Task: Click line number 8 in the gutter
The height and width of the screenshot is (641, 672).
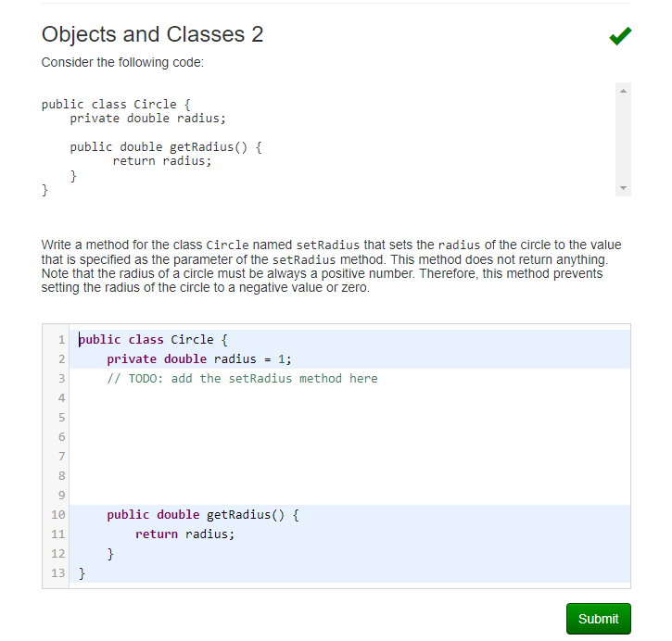Action: (x=62, y=476)
